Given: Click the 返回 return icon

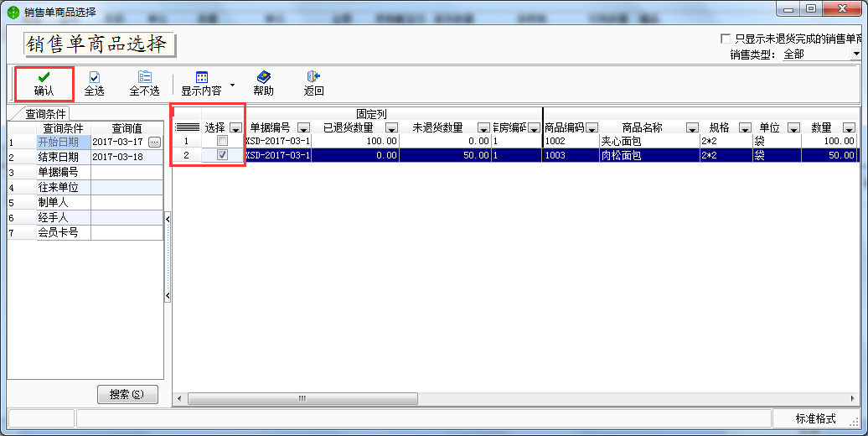Looking at the screenshot, I should 313,76.
